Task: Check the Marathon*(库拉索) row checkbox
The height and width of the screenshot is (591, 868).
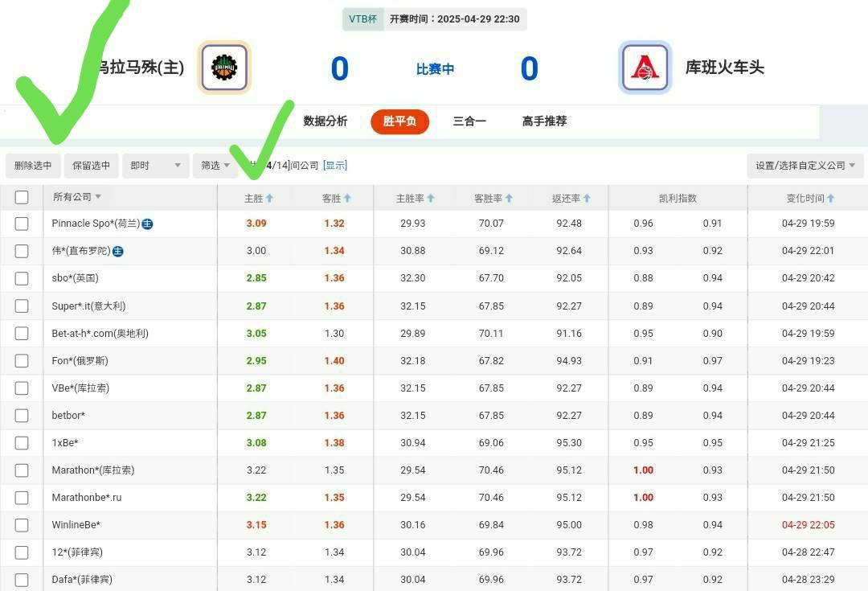Action: click(x=22, y=470)
